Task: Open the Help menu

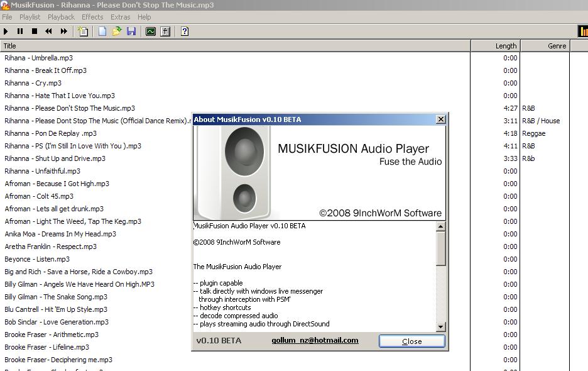Action: point(144,17)
